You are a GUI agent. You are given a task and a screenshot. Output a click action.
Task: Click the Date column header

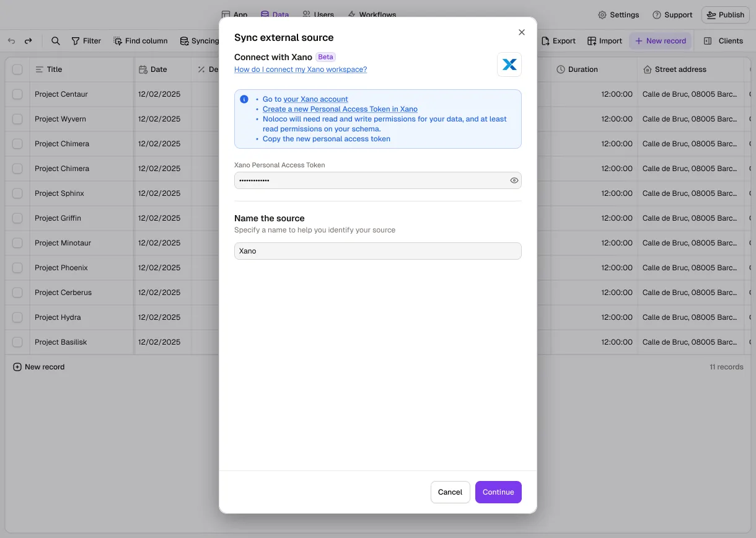(x=162, y=69)
